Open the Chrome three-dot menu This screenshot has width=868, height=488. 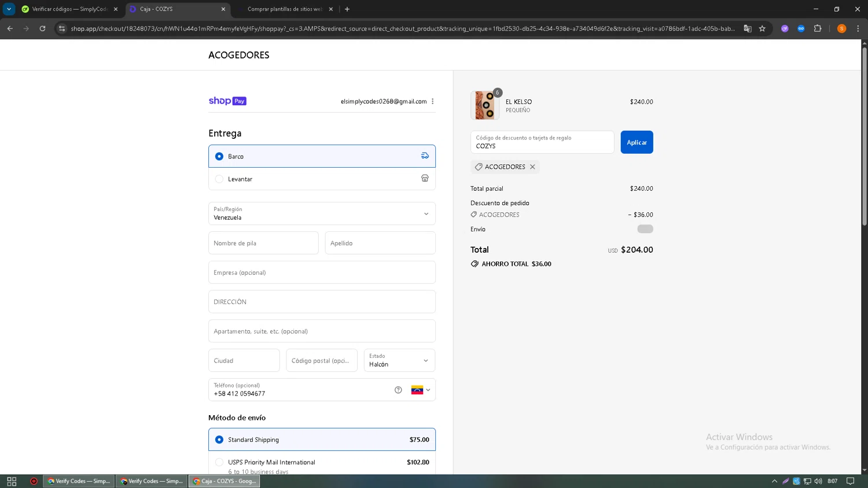(858, 28)
